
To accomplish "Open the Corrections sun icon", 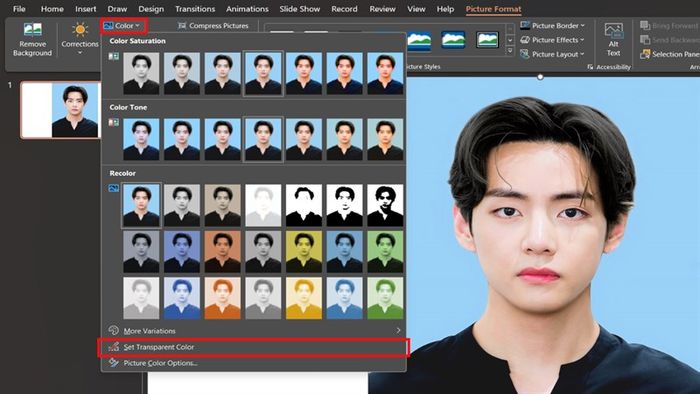I will point(80,30).
